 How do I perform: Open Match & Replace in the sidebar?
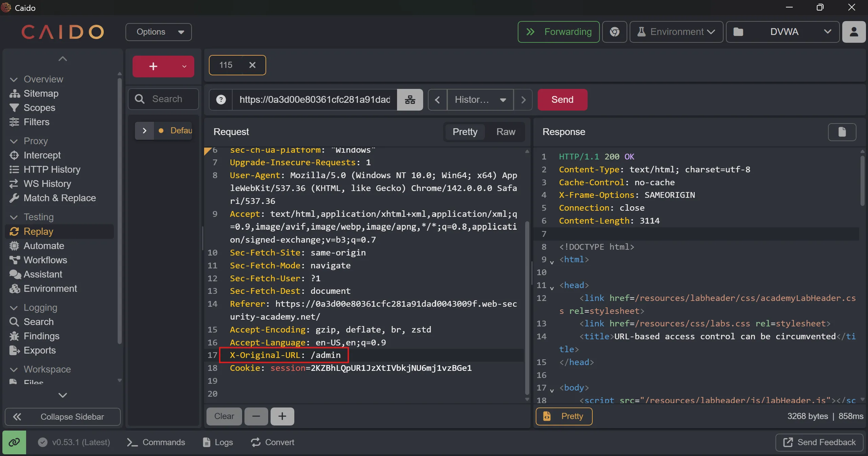point(60,198)
